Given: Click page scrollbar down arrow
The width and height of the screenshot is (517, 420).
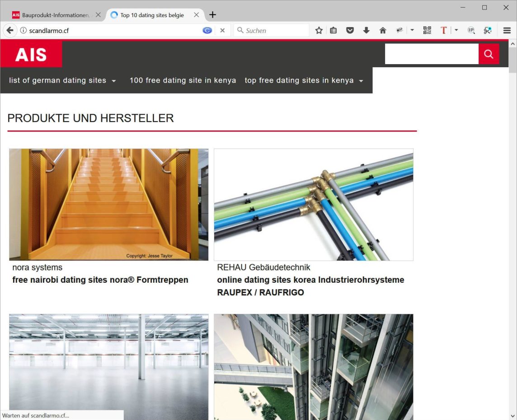Looking at the screenshot, I should 512,416.
